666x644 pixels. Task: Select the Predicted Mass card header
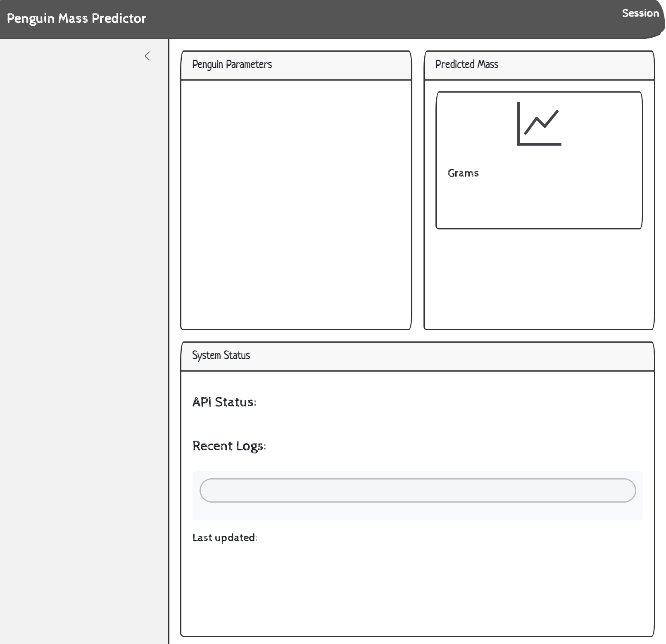[539, 65]
